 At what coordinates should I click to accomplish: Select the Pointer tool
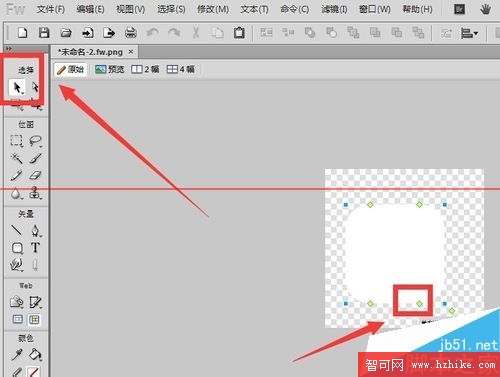point(17,87)
